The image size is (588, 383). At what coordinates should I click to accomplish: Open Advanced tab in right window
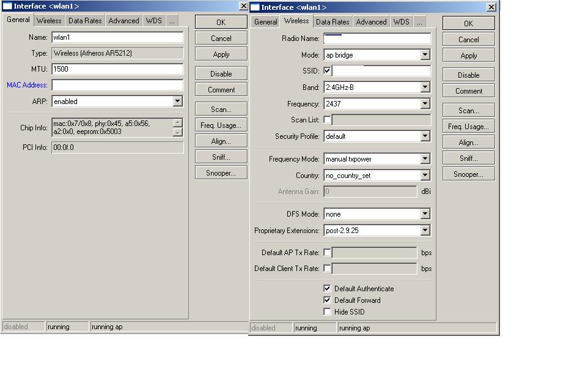[371, 22]
